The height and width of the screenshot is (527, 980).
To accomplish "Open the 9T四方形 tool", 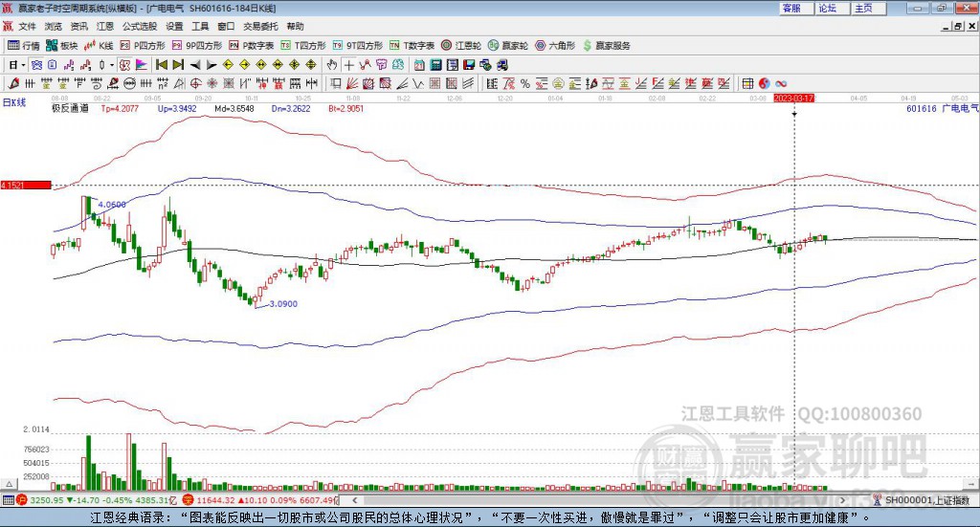I will [358, 46].
